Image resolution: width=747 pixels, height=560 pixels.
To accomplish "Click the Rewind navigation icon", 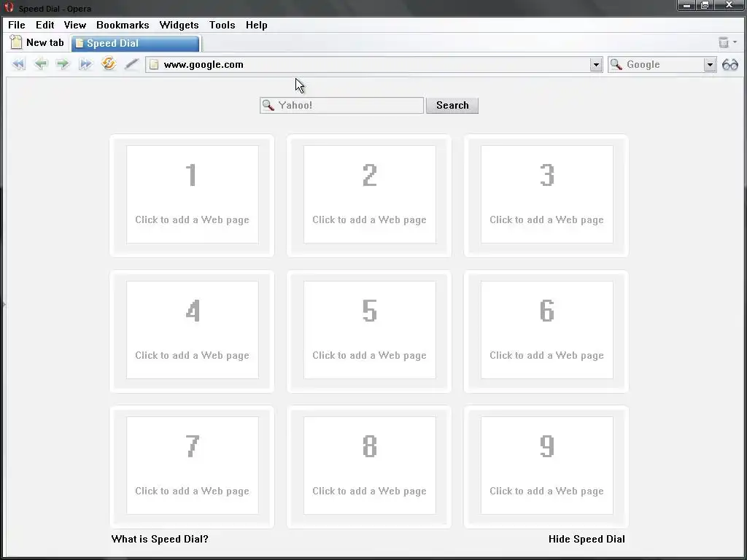I will pyautogui.click(x=18, y=64).
